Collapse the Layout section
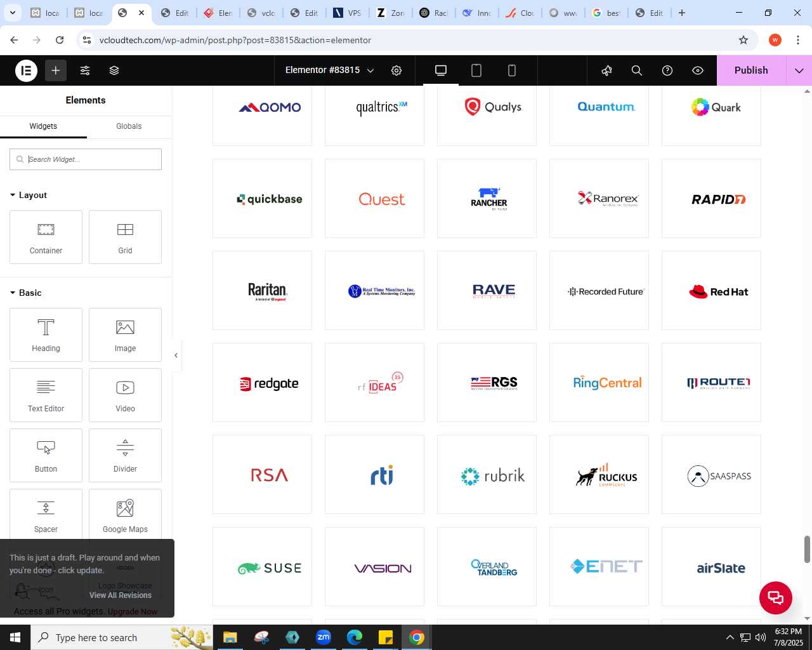 (x=29, y=195)
